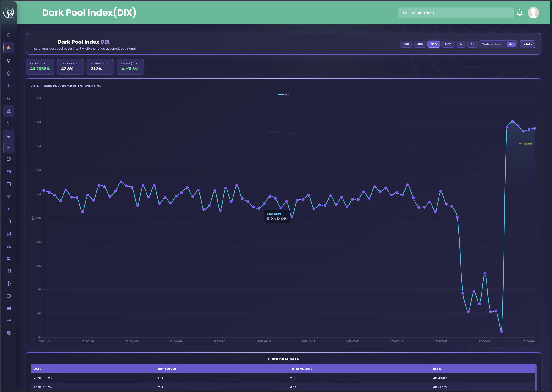Click the Search here input field

[456, 13]
